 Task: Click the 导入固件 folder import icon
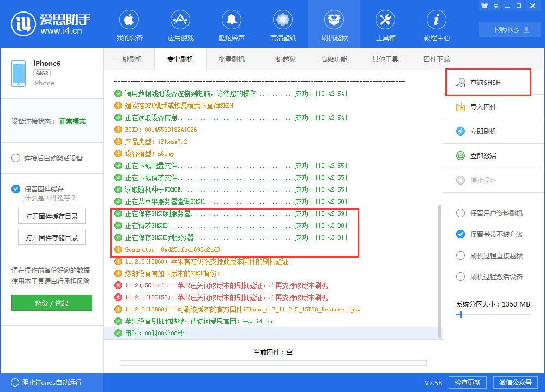(x=461, y=107)
